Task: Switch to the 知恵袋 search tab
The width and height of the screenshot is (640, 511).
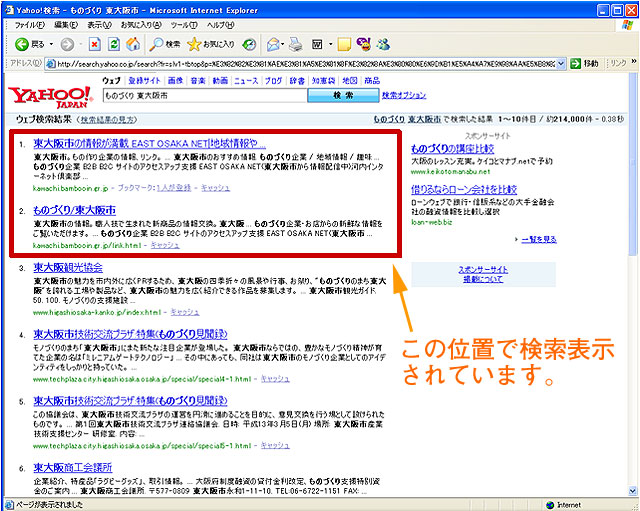Action: tap(323, 80)
